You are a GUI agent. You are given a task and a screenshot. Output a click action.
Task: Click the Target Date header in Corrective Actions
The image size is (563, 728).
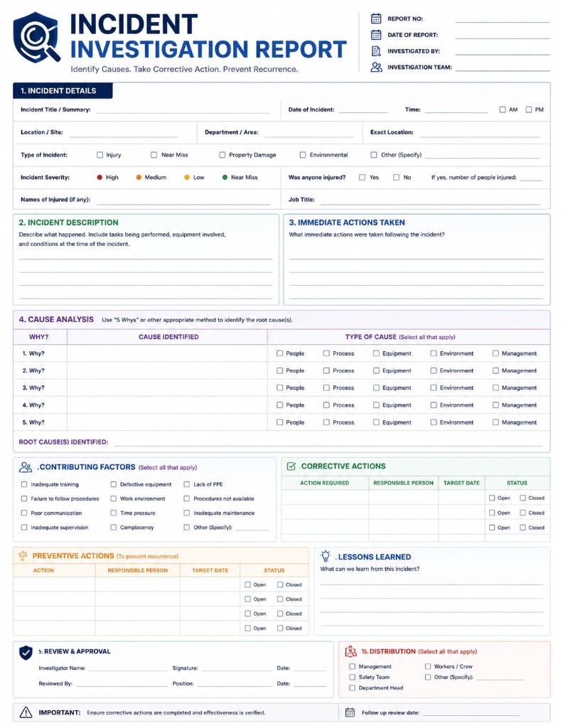tap(461, 483)
